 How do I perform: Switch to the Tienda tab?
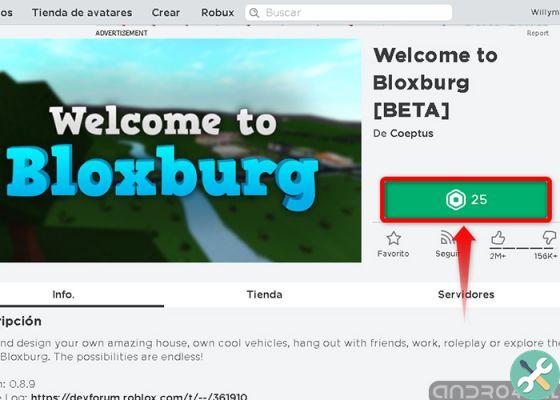[x=264, y=295]
